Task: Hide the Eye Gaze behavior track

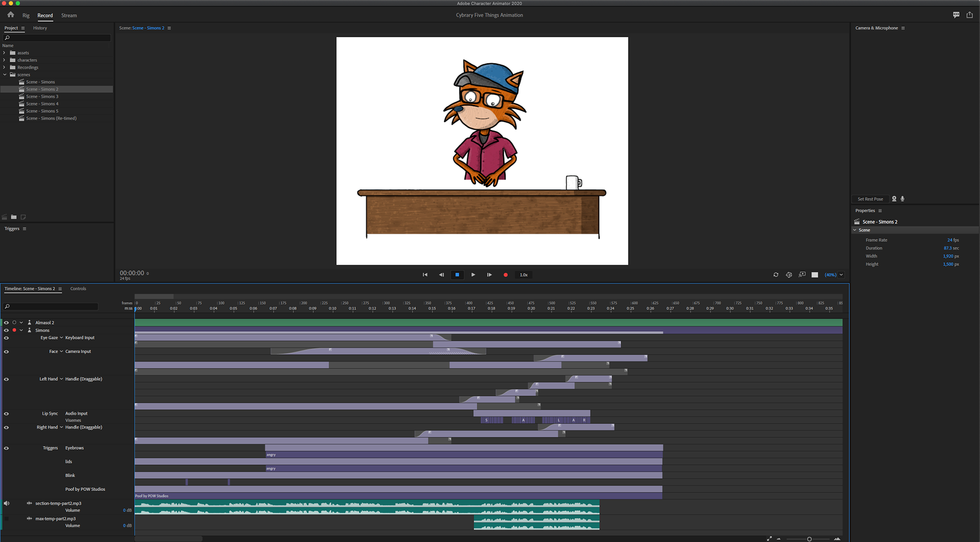Action: point(7,338)
